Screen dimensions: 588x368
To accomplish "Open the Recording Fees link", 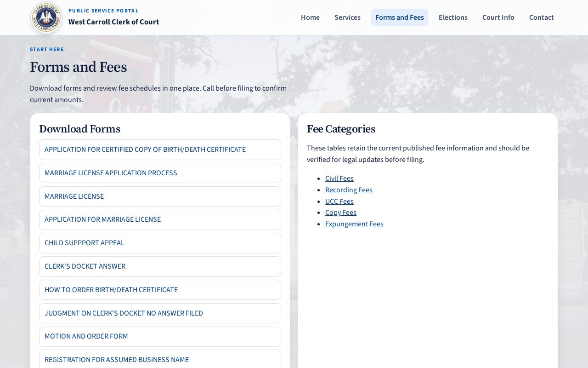I will click(x=349, y=190).
